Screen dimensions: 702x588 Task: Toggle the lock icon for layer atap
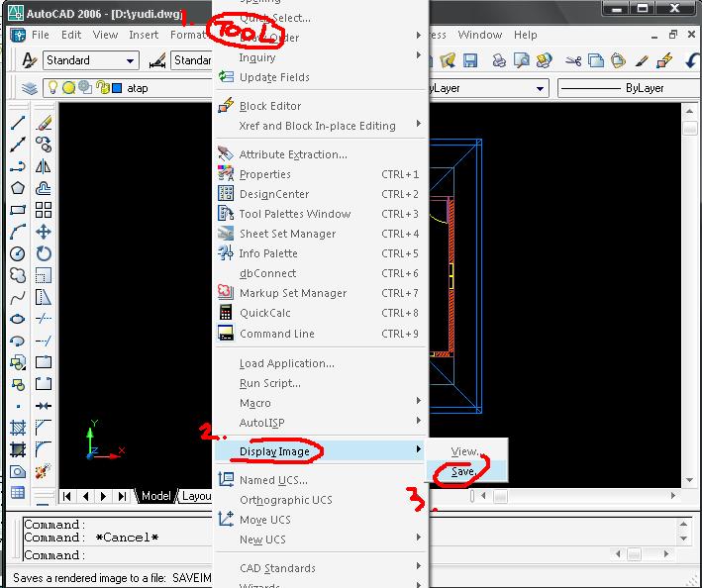103,87
